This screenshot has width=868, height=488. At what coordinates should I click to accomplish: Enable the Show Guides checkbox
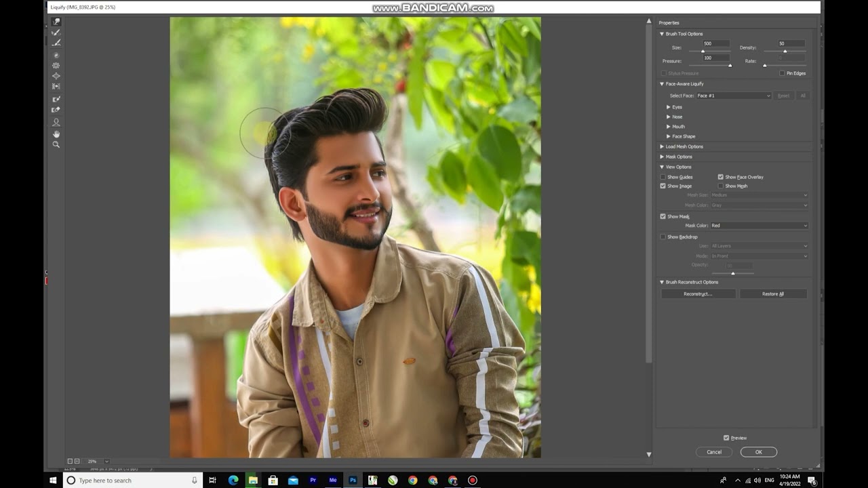click(663, 177)
